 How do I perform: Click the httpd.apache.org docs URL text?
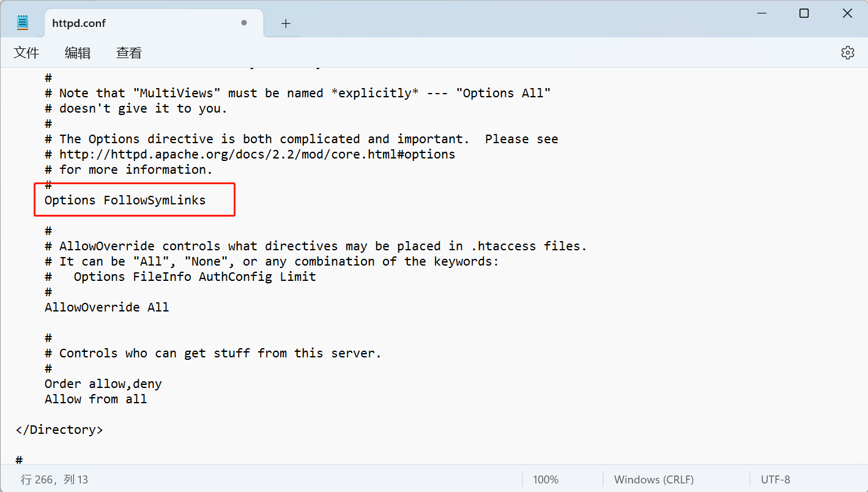257,154
